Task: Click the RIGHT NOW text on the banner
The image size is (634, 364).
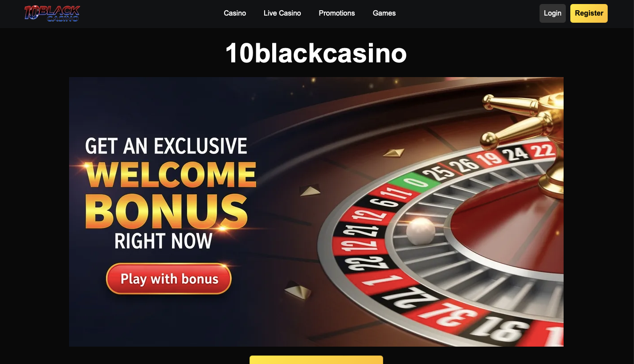Action: click(x=164, y=241)
